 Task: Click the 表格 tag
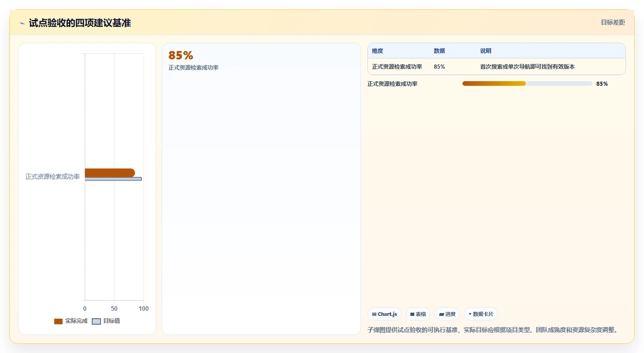tap(418, 314)
